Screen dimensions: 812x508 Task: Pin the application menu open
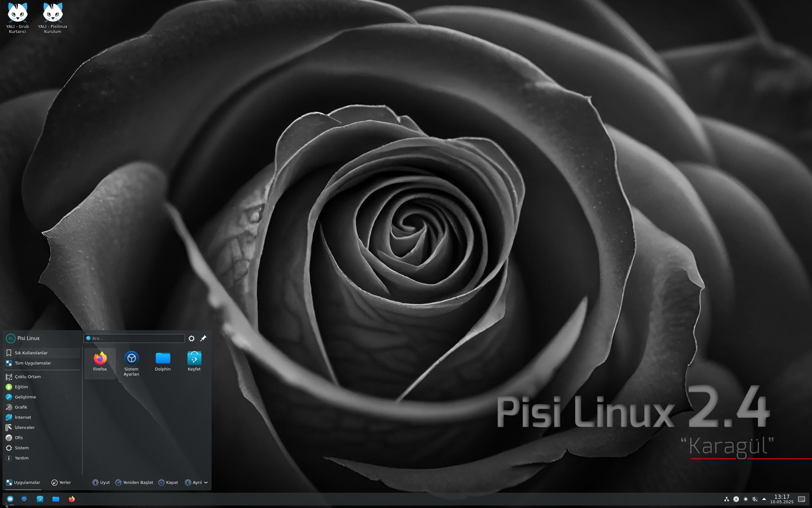(203, 338)
